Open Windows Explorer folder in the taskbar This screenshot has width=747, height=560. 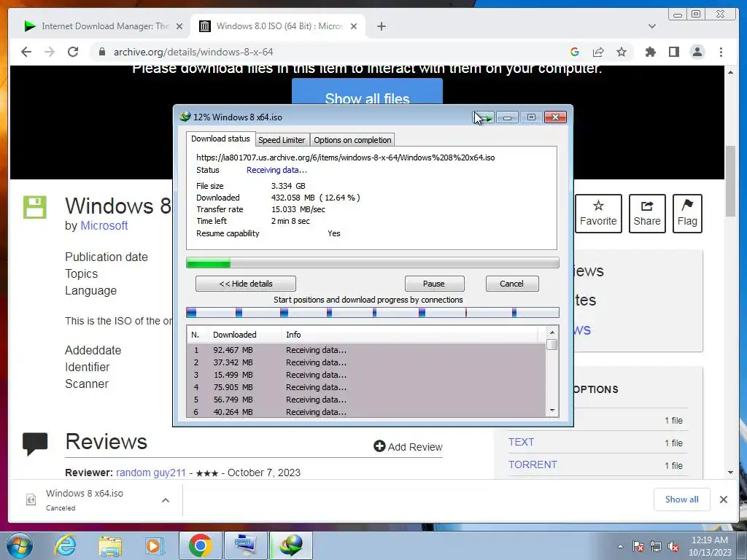110,545
